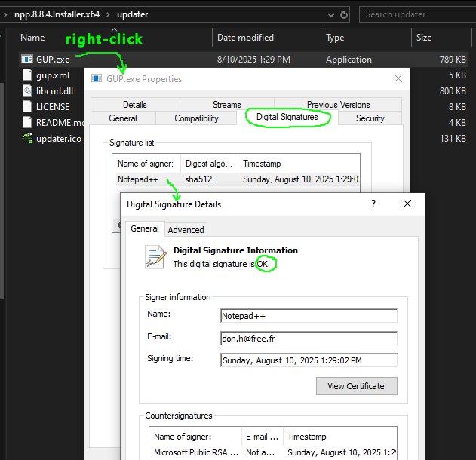
Task: Click the Digital Signature Information certificate icon
Action: tap(155, 257)
